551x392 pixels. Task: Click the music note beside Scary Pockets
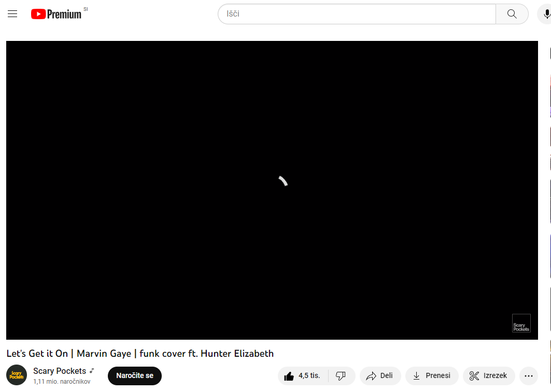coord(92,370)
